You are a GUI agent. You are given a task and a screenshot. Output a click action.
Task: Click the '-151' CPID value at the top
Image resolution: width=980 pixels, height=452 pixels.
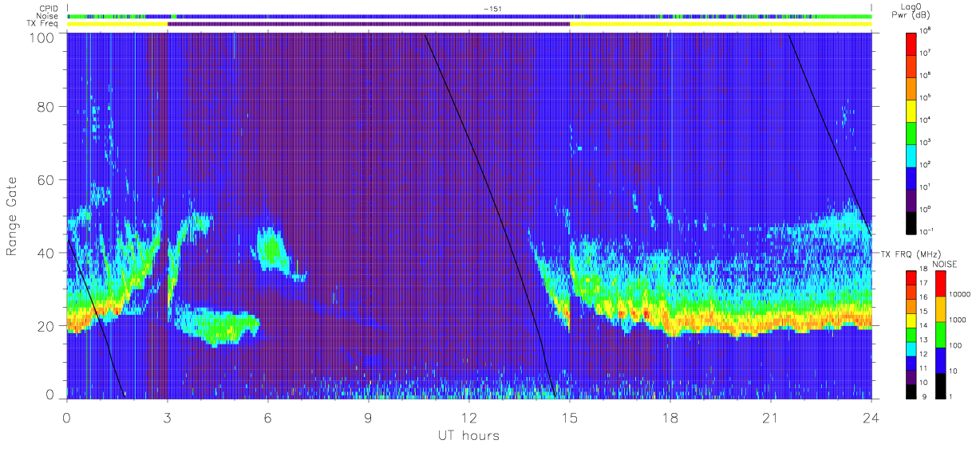pos(492,9)
